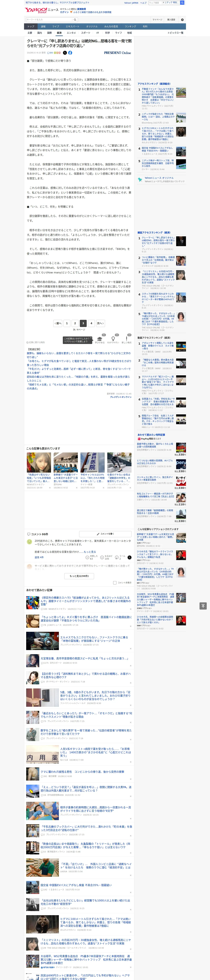
Task: Click the web search input in top bar
Action: (x=164, y=3)
